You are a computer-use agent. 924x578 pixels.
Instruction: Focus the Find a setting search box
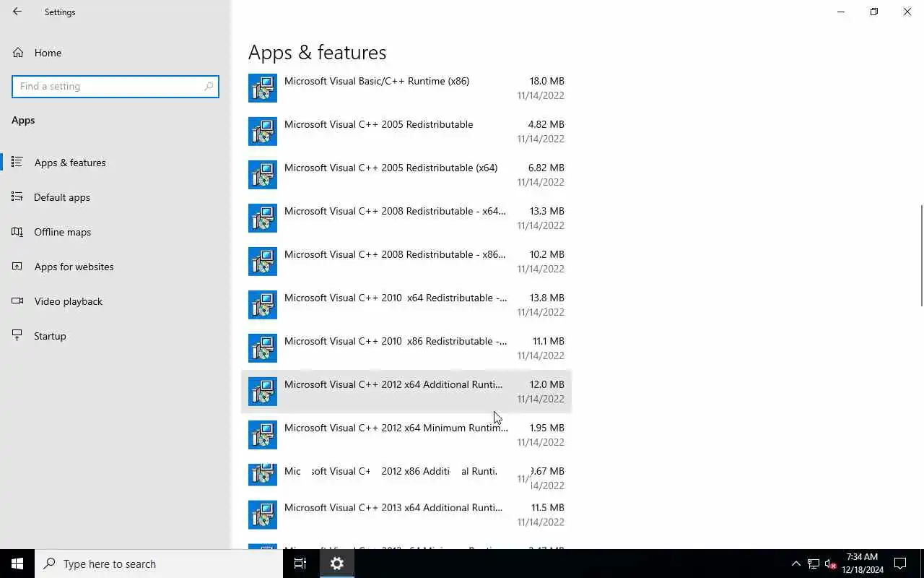(115, 86)
